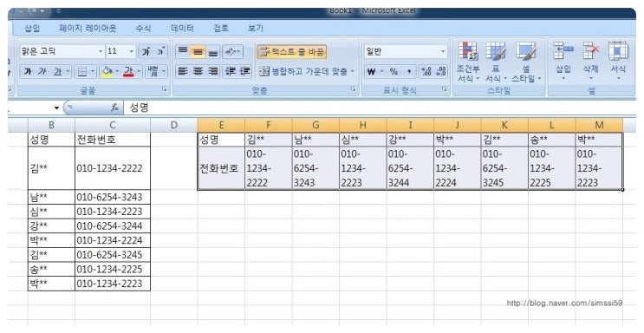Increase font size button
The image size is (644, 333).
[x=146, y=51]
